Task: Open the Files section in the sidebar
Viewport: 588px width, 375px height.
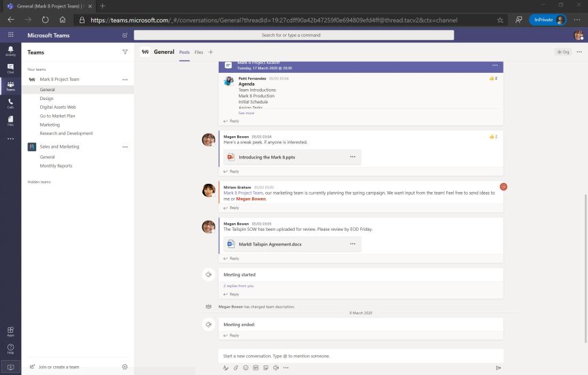Action: 10,120
